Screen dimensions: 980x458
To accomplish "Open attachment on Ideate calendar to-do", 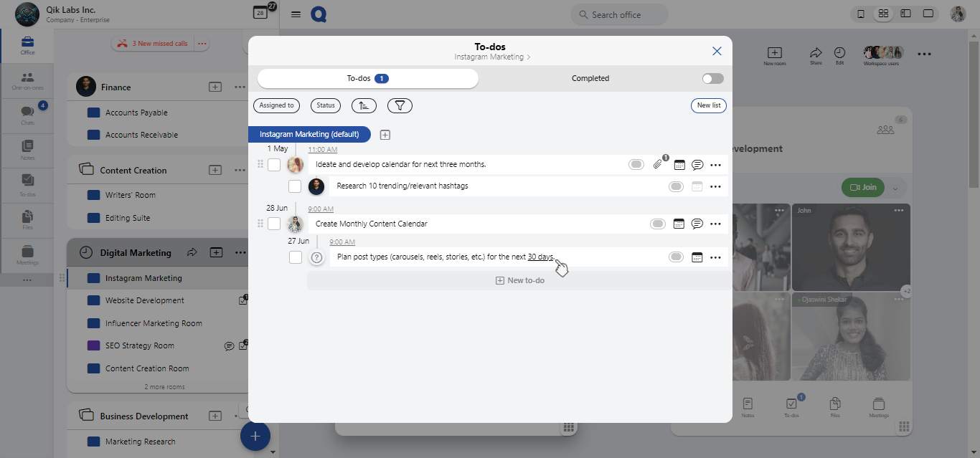I will pyautogui.click(x=657, y=165).
